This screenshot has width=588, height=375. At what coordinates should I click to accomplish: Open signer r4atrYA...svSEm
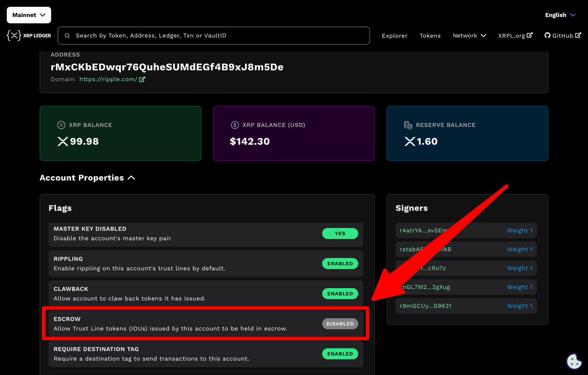pyautogui.click(x=424, y=231)
